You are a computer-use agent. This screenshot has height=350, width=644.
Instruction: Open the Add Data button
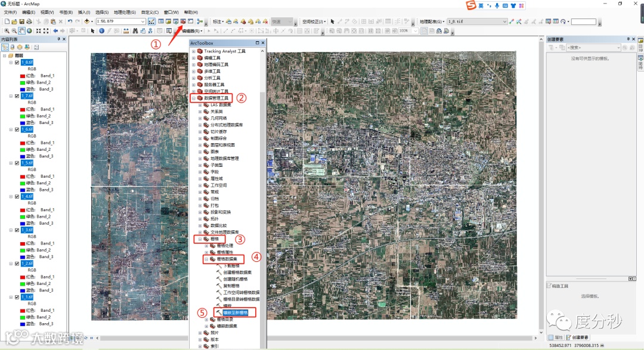pos(87,21)
